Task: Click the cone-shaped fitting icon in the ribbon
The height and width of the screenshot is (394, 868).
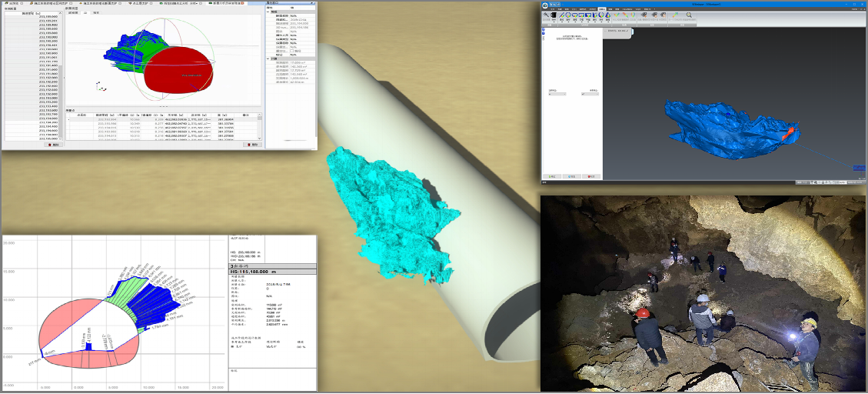Action: pos(607,15)
